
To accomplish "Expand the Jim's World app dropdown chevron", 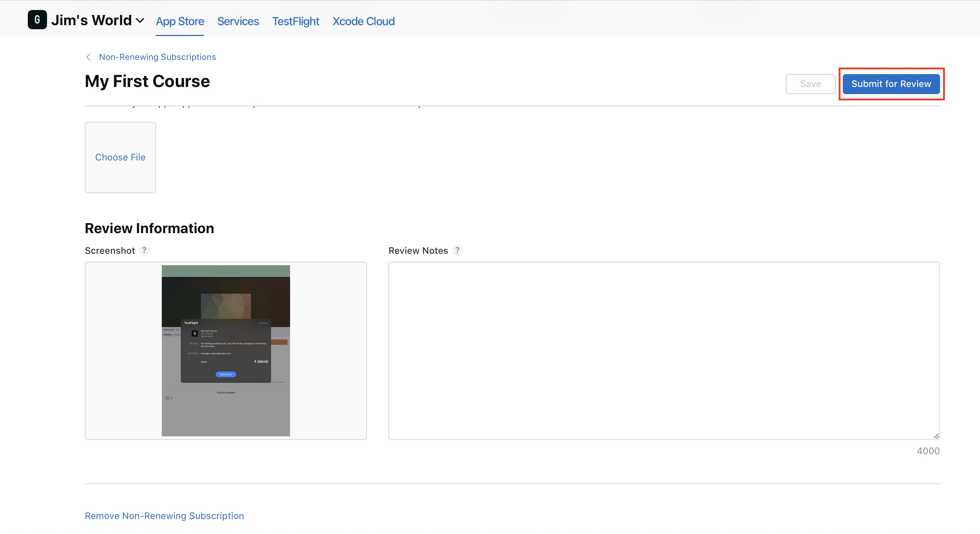I will 140,21.
